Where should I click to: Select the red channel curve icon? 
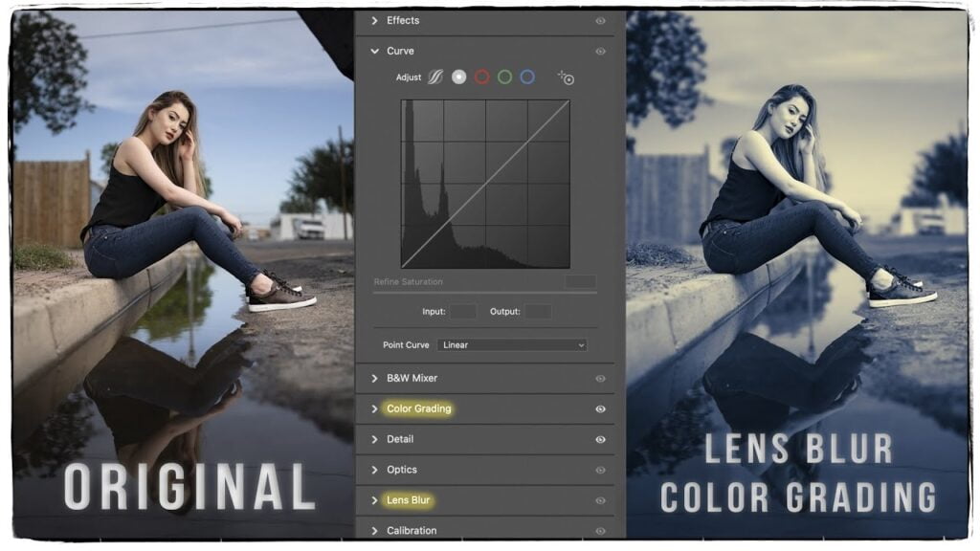coord(479,77)
